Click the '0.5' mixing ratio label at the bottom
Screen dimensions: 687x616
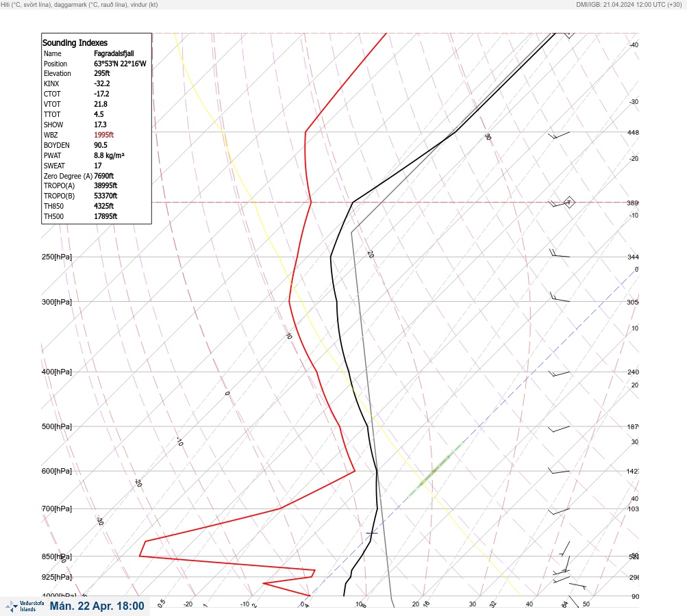click(x=161, y=603)
